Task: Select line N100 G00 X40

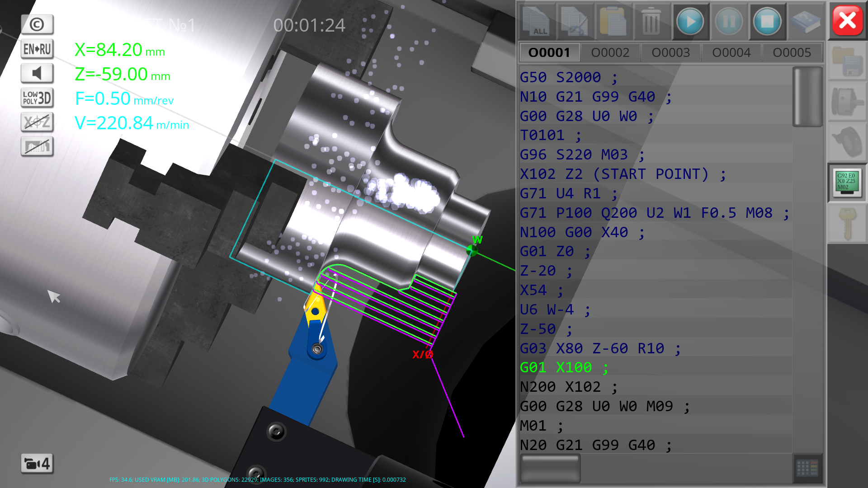Action: click(x=656, y=232)
